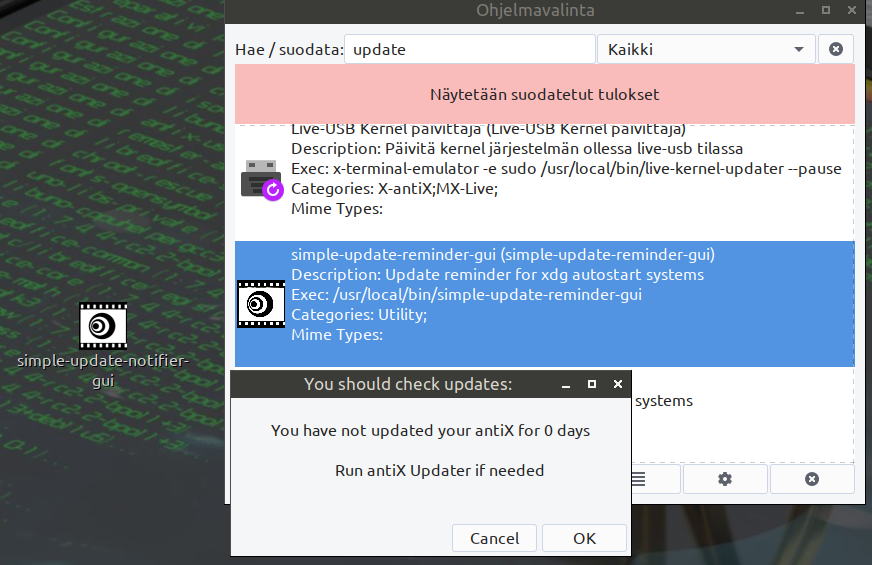Minimize the Ohjelmavalinta window
Viewport: 872px width, 565px height.
click(x=800, y=11)
